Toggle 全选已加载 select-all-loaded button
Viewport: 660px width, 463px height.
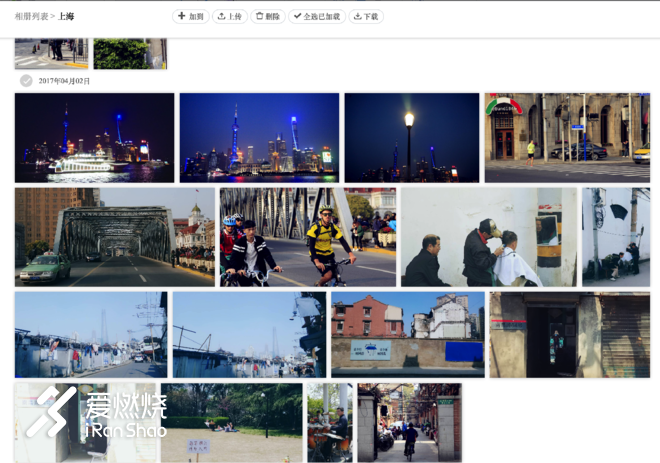317,16
